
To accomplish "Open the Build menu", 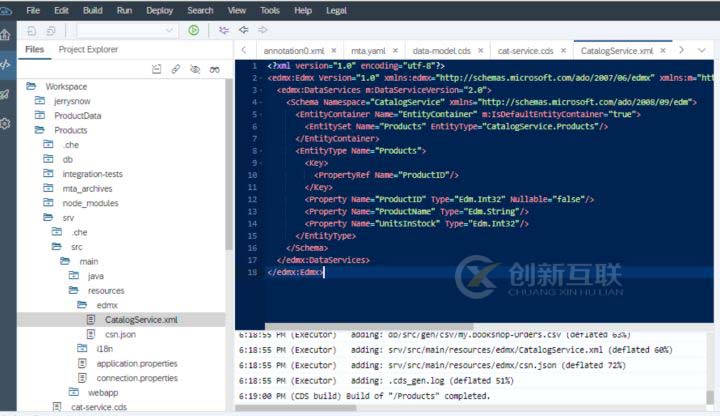I will [x=92, y=10].
